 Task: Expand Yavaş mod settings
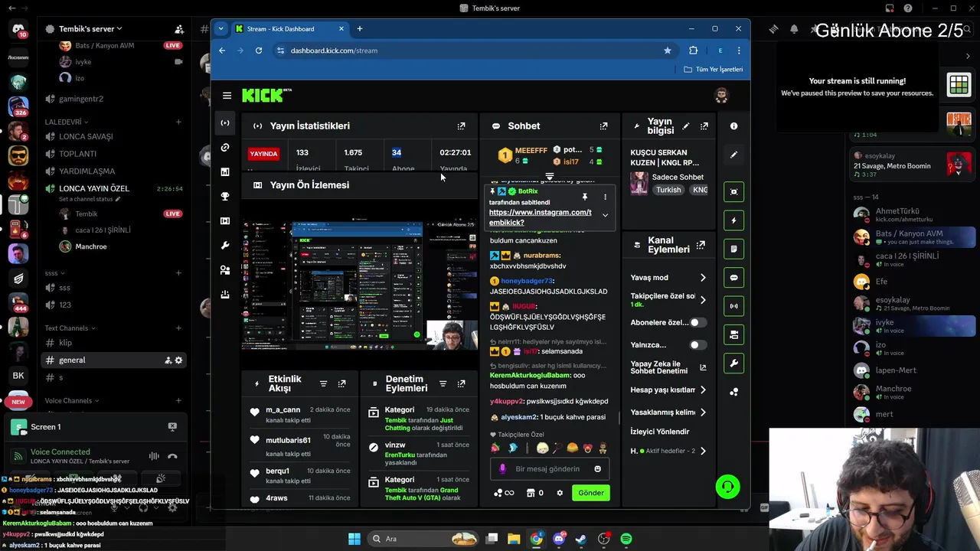[x=703, y=278]
